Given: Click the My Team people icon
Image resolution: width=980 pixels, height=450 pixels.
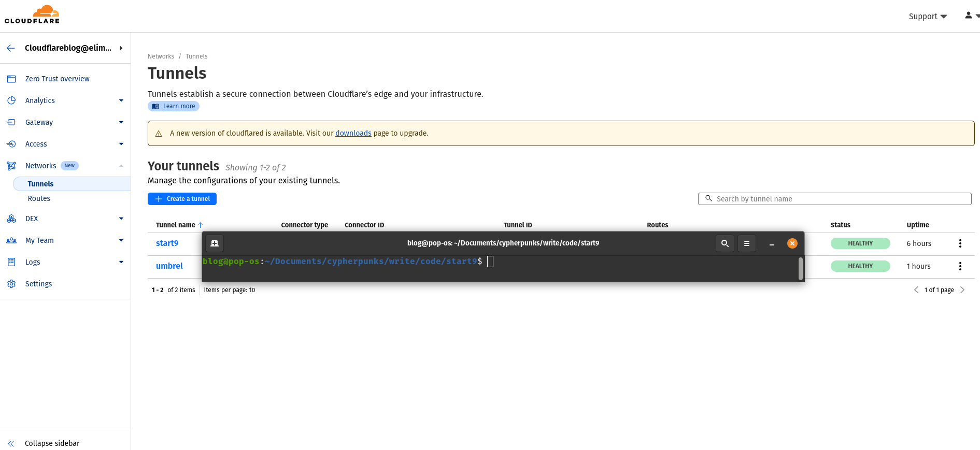Looking at the screenshot, I should [11, 240].
